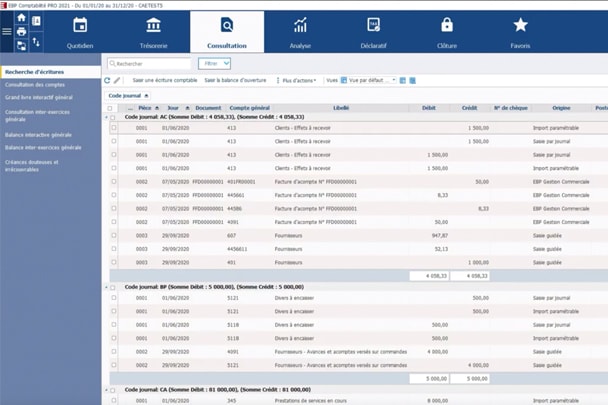
Task: Click Saisir une écriture comptable
Action: (165, 80)
